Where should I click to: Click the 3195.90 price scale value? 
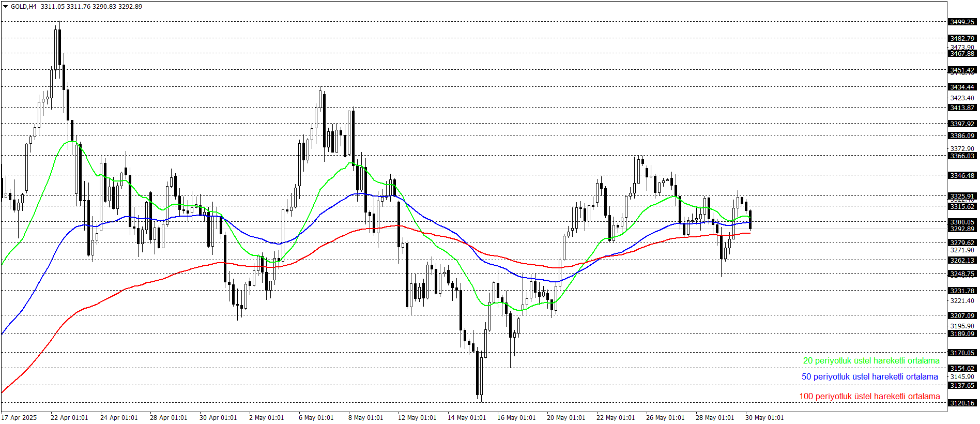coord(962,326)
